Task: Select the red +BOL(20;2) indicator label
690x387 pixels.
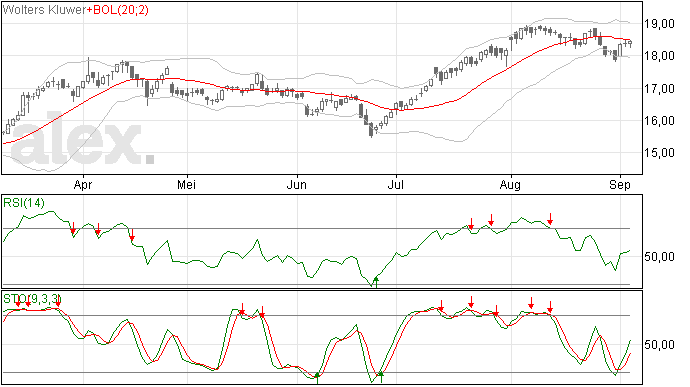Action: (117, 10)
